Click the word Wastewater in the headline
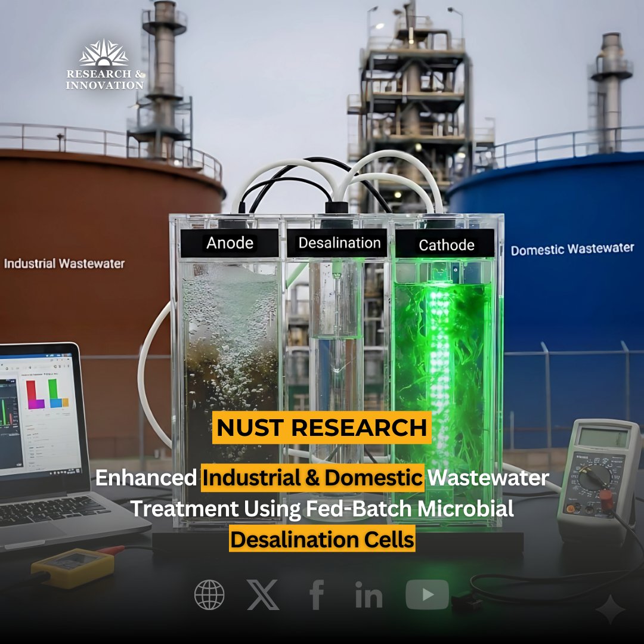The image size is (644, 644). (x=489, y=478)
